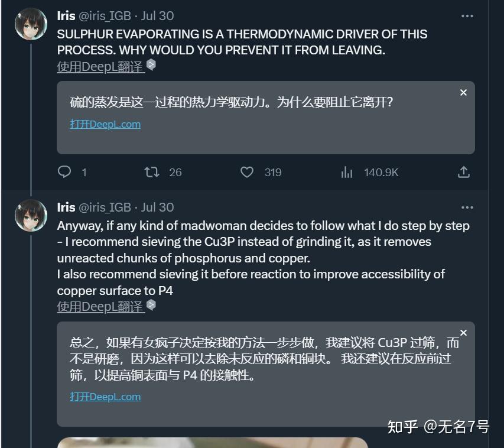Retweet the sulphur evaporating tweet

(152, 172)
